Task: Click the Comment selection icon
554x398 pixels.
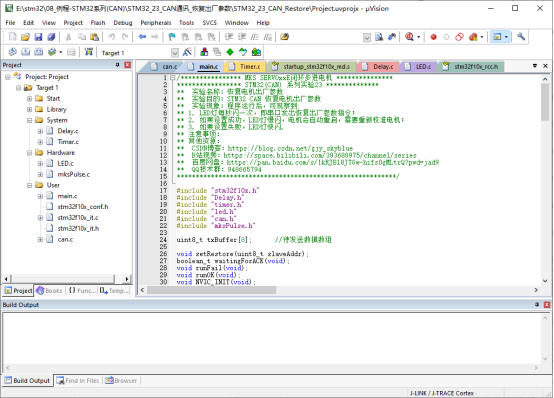Action: tap(255, 37)
